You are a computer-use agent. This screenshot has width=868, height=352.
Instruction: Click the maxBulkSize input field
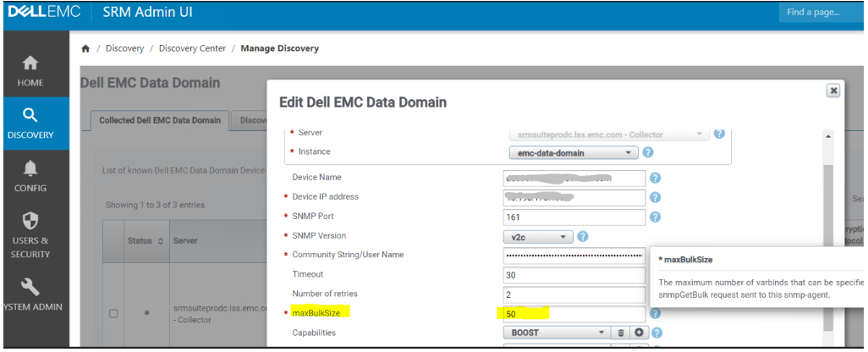pyautogui.click(x=574, y=314)
